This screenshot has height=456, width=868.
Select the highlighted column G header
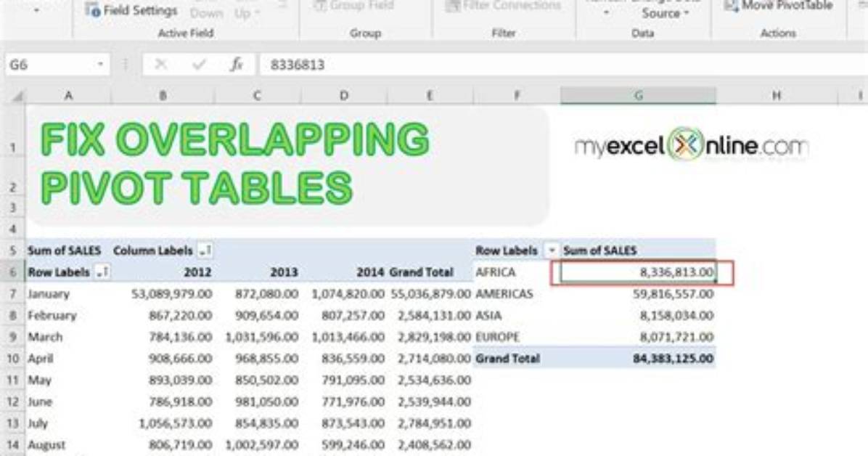coord(638,96)
